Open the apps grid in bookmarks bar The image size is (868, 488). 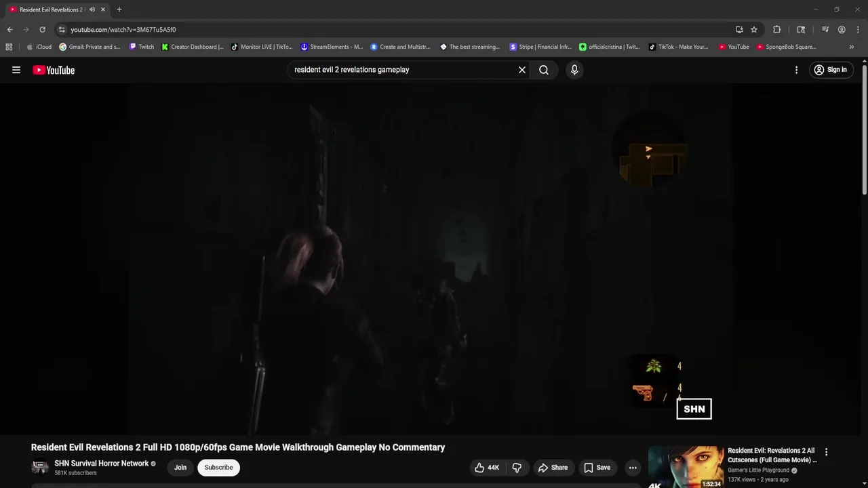click(x=9, y=47)
